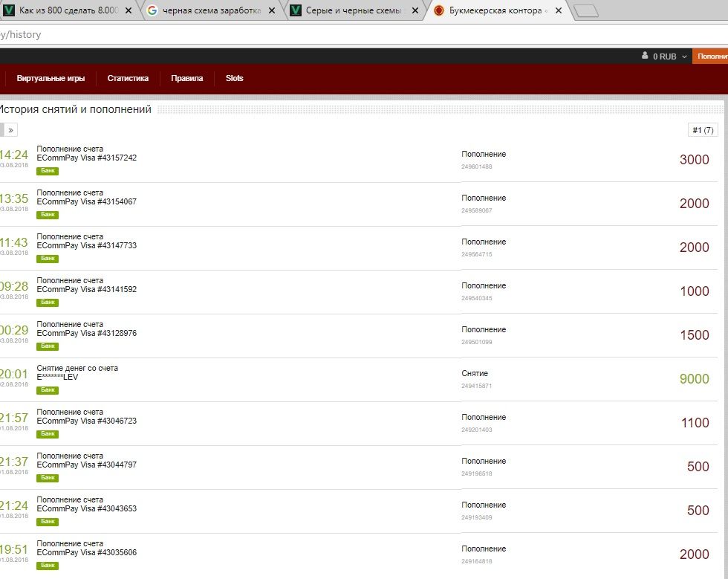
Task: Open the Виртуальные игры menu
Action: [51, 78]
